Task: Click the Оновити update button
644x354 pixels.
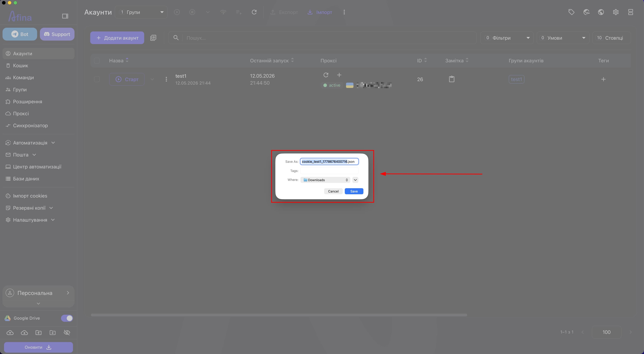Action: coord(39,347)
